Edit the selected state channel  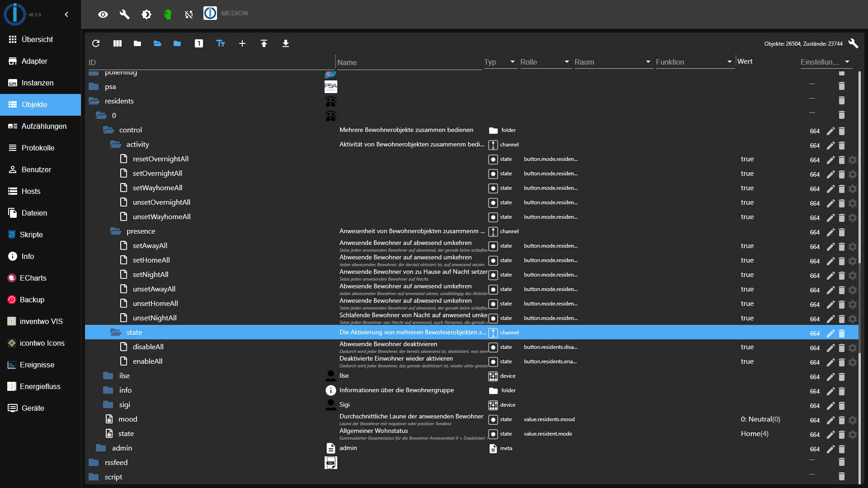coord(830,333)
